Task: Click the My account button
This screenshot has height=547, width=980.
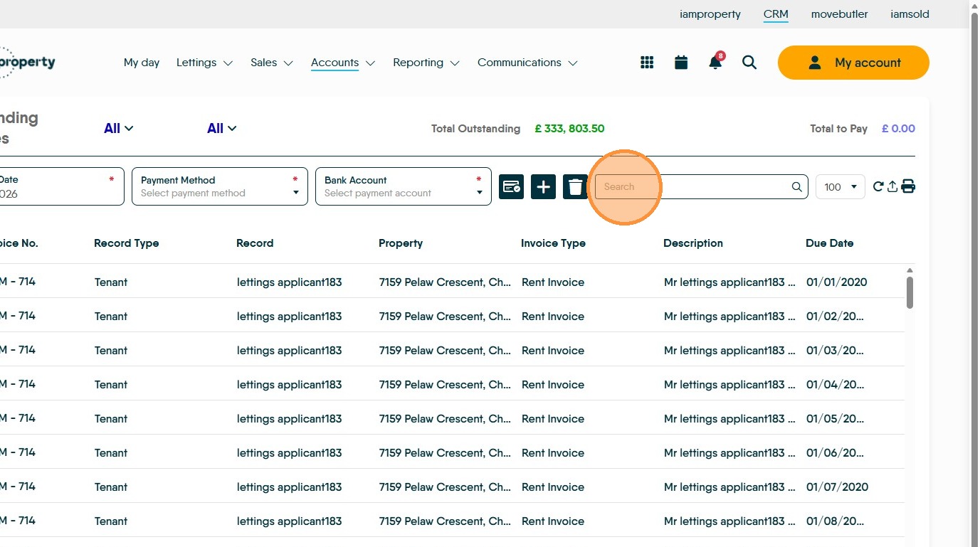Action: [853, 63]
